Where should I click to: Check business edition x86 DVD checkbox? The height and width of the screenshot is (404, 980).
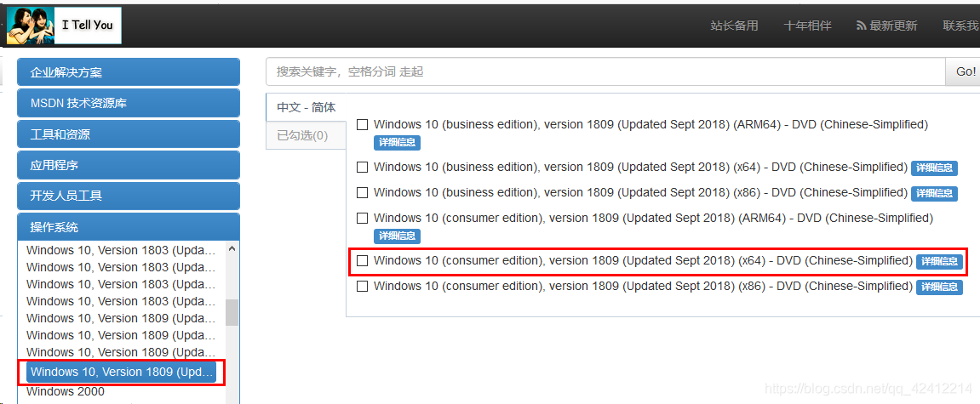click(x=362, y=192)
